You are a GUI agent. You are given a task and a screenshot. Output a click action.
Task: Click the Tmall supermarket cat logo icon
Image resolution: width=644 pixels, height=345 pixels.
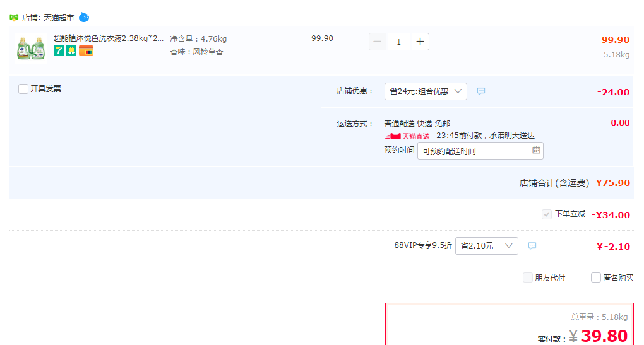pos(14,18)
